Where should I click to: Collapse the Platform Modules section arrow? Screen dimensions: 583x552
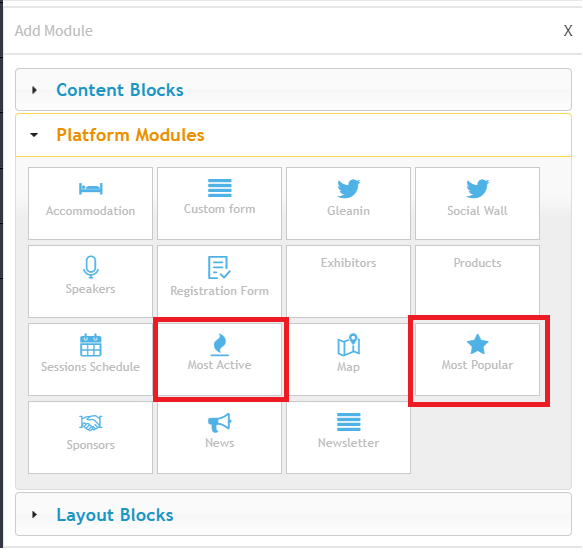(34, 135)
